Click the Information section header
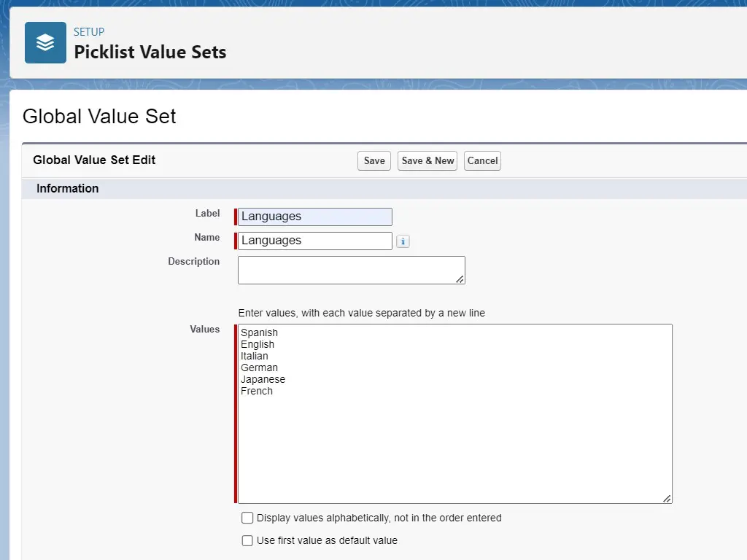Viewport: 747px width, 560px height. coord(67,189)
